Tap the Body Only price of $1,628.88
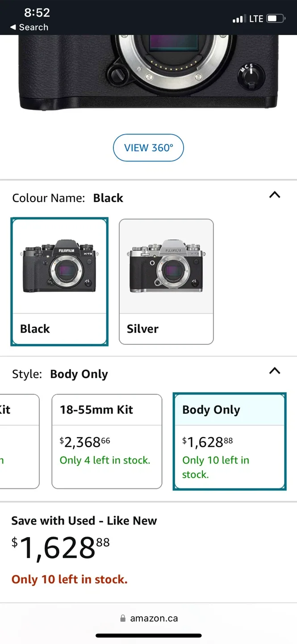This screenshot has width=297, height=644. click(207, 442)
